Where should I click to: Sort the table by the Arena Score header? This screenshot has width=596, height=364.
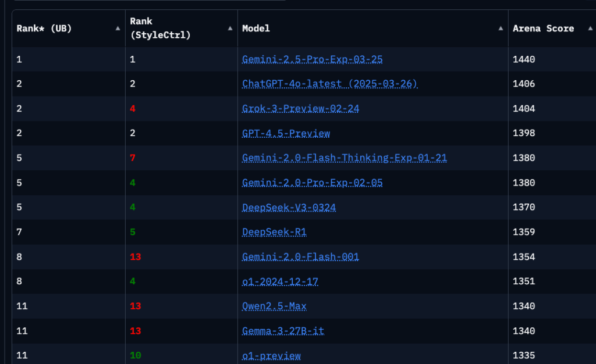[542, 28]
